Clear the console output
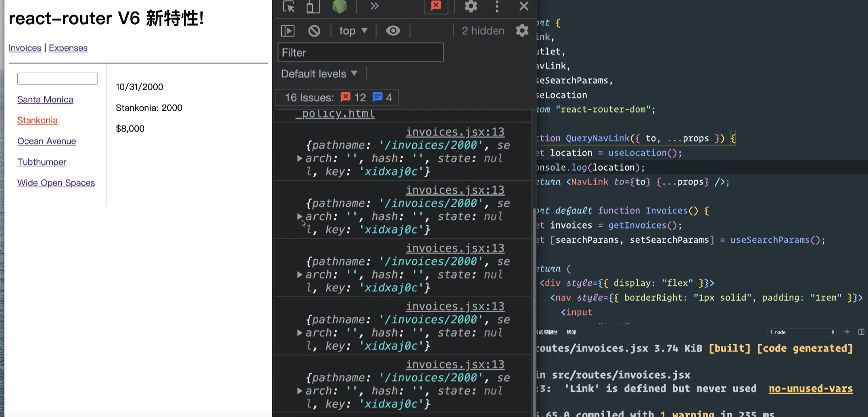 (x=314, y=31)
